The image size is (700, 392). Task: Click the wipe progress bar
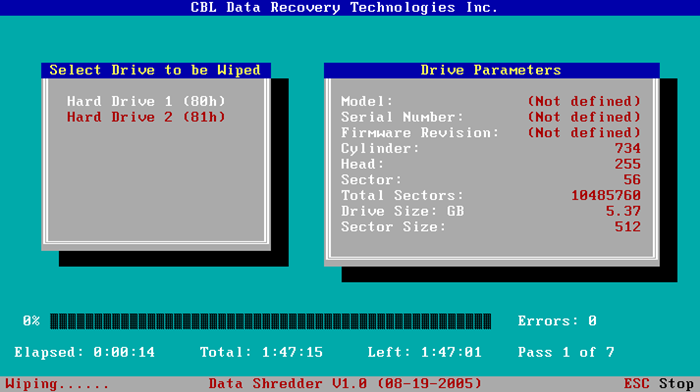(x=271, y=321)
